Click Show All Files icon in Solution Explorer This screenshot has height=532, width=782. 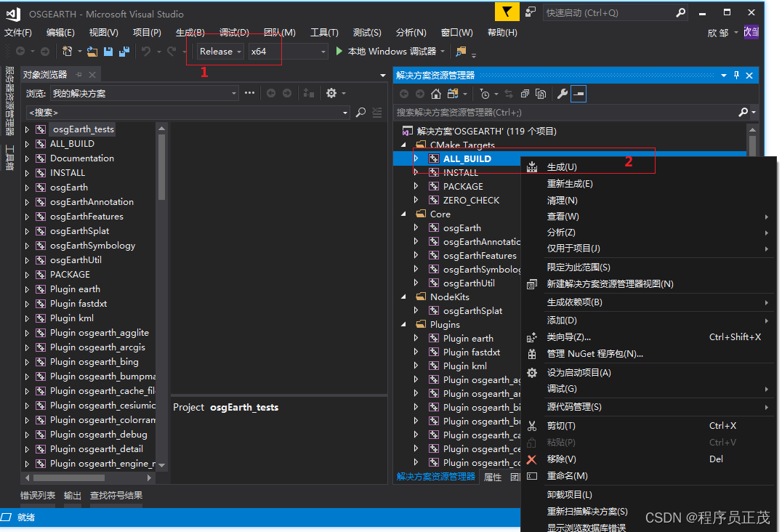(541, 94)
